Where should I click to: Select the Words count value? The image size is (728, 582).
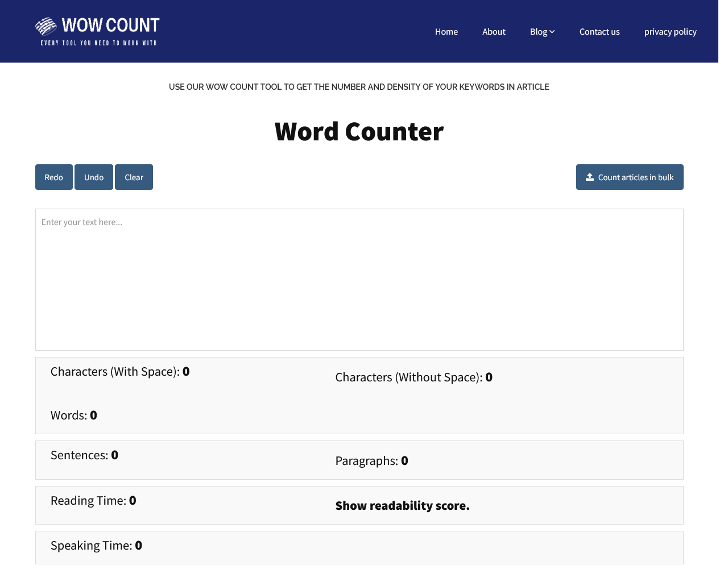[94, 415]
